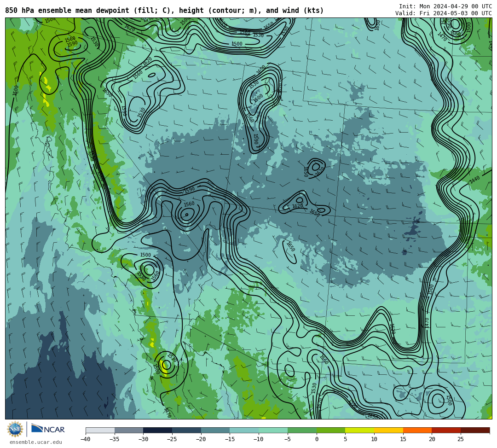
Task: Click the 25 colorbar tick label
Action: (461, 439)
